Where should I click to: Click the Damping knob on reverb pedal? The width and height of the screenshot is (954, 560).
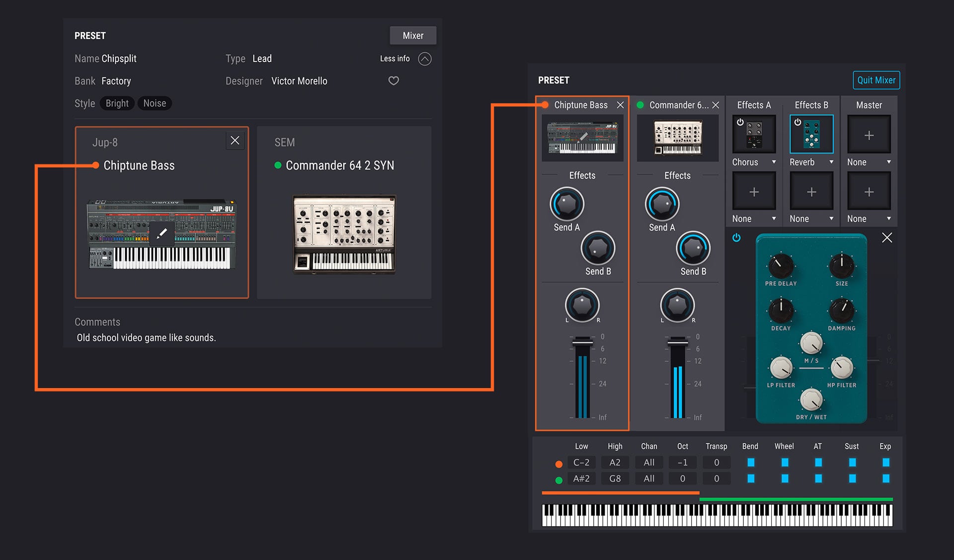tap(842, 311)
